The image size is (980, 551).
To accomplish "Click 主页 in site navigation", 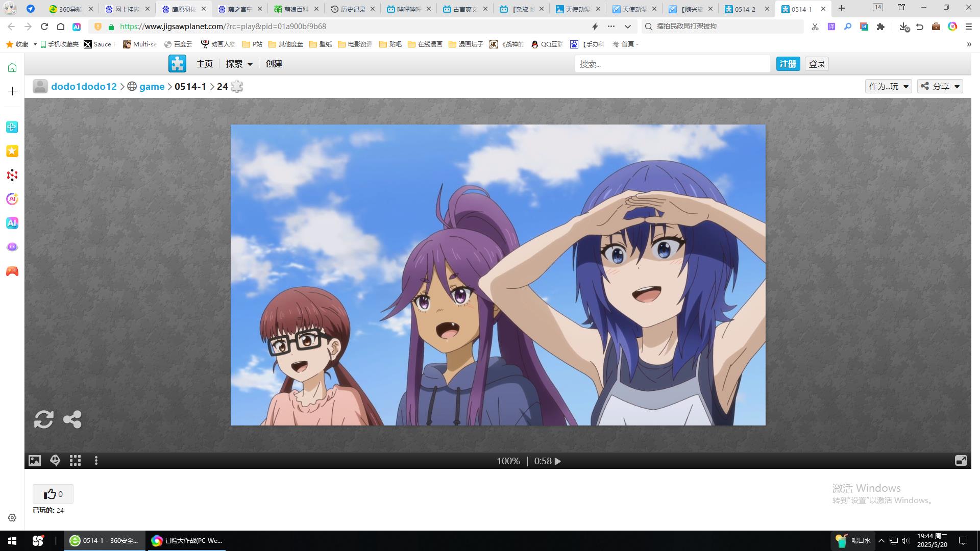I will click(x=205, y=64).
